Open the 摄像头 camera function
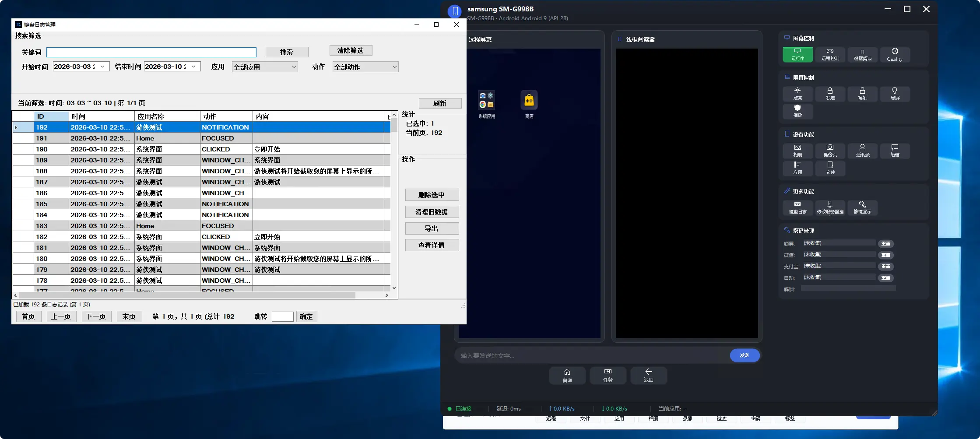980x439 pixels. pyautogui.click(x=830, y=151)
